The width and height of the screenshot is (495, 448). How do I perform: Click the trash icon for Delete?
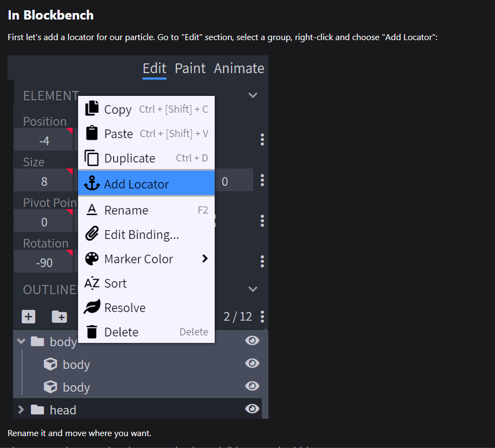point(92,332)
